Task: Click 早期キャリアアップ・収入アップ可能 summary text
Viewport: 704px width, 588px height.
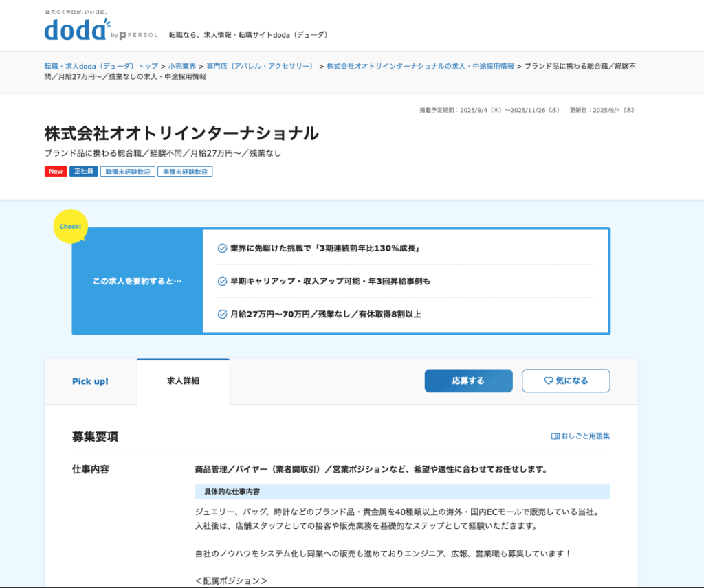Action: click(x=330, y=281)
